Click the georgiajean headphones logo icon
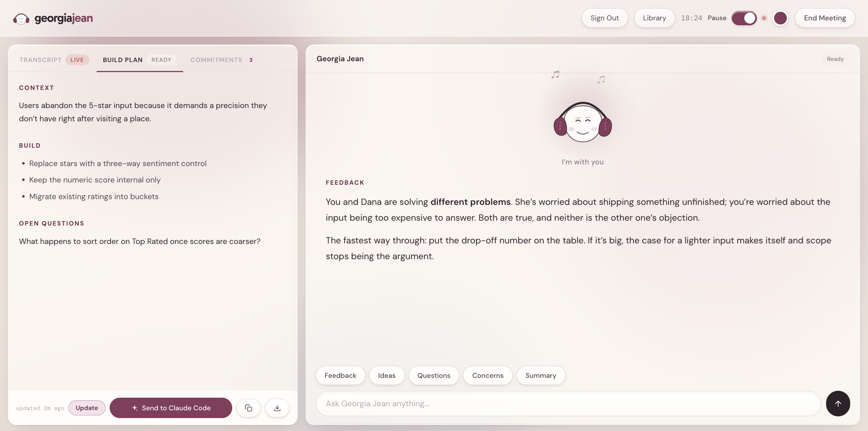 point(21,19)
